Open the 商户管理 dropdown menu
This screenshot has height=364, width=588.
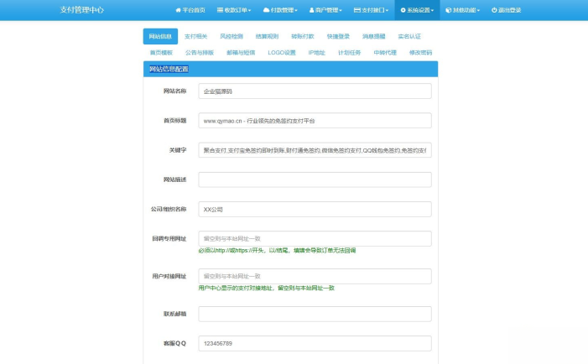tap(325, 10)
